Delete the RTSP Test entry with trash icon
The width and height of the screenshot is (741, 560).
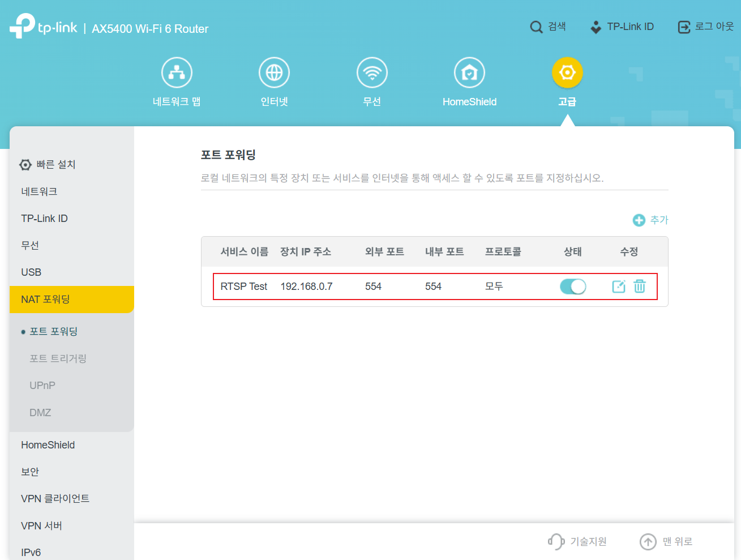point(640,287)
